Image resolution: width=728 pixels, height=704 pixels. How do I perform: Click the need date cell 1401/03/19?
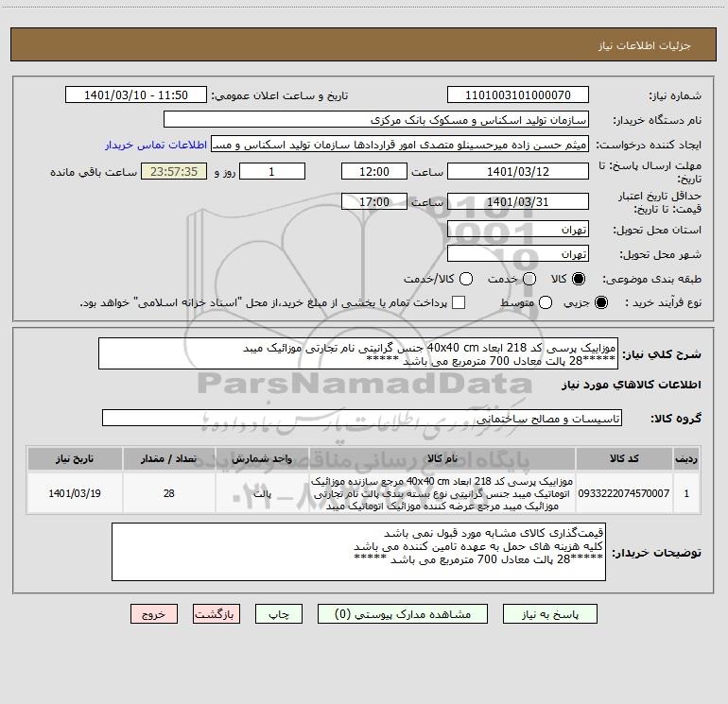(x=75, y=493)
